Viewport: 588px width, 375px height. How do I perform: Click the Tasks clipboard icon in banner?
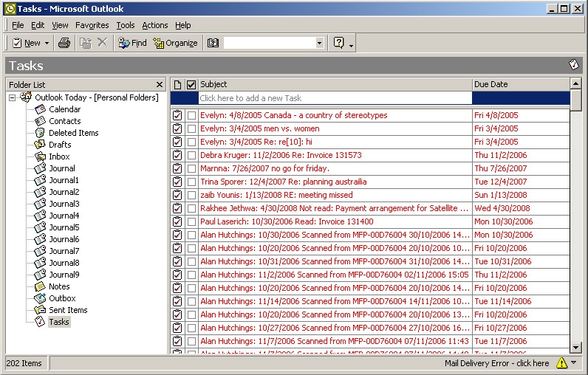(x=574, y=64)
